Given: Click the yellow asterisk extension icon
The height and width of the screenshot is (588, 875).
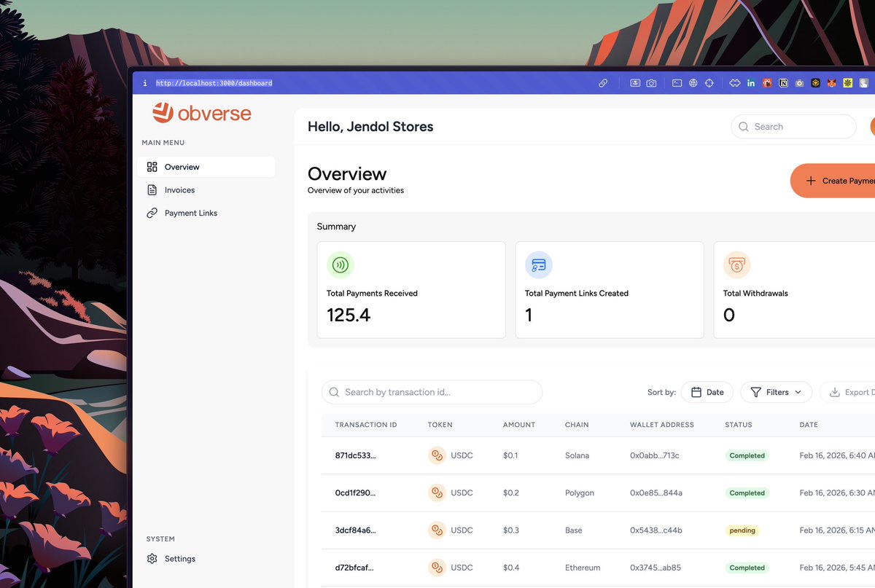Looking at the screenshot, I should [x=848, y=84].
